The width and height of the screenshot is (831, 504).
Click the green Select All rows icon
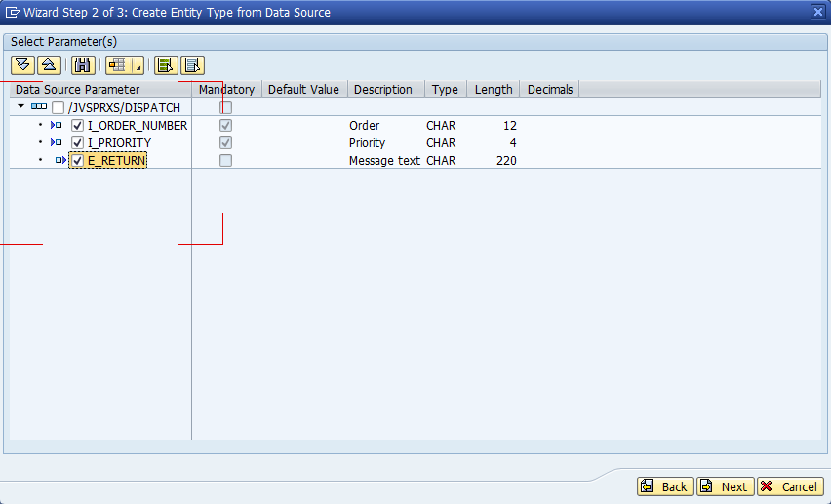tap(166, 65)
